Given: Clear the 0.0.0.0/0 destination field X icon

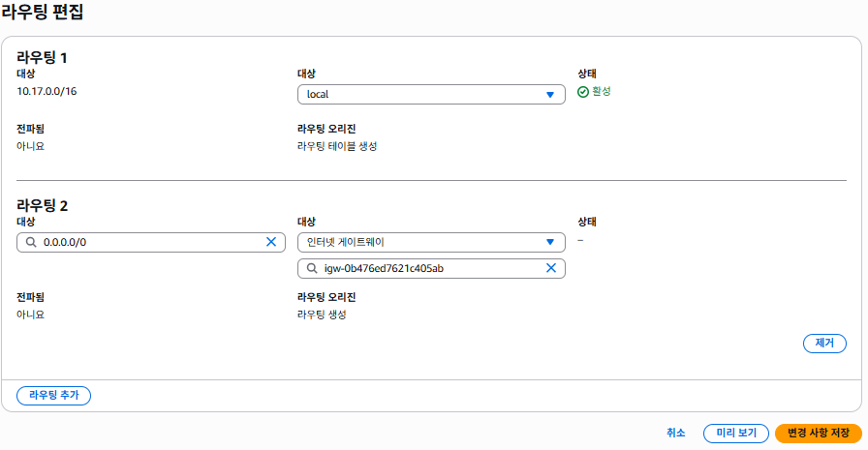Looking at the screenshot, I should click(271, 242).
